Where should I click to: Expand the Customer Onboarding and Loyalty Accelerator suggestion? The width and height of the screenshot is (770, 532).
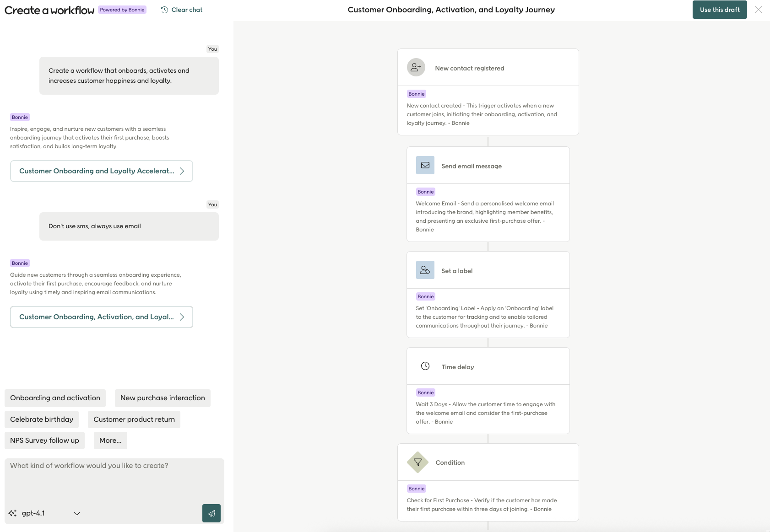click(101, 171)
